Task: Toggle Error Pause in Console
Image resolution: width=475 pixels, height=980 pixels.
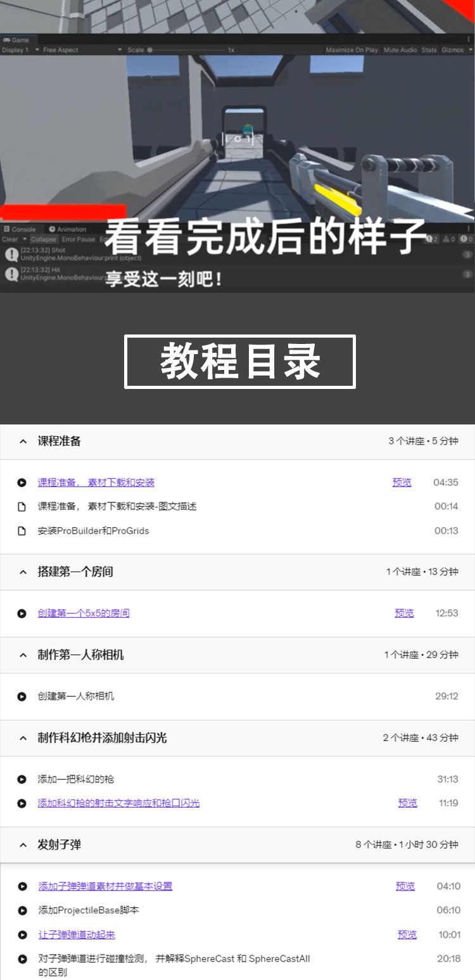Action: [79, 239]
